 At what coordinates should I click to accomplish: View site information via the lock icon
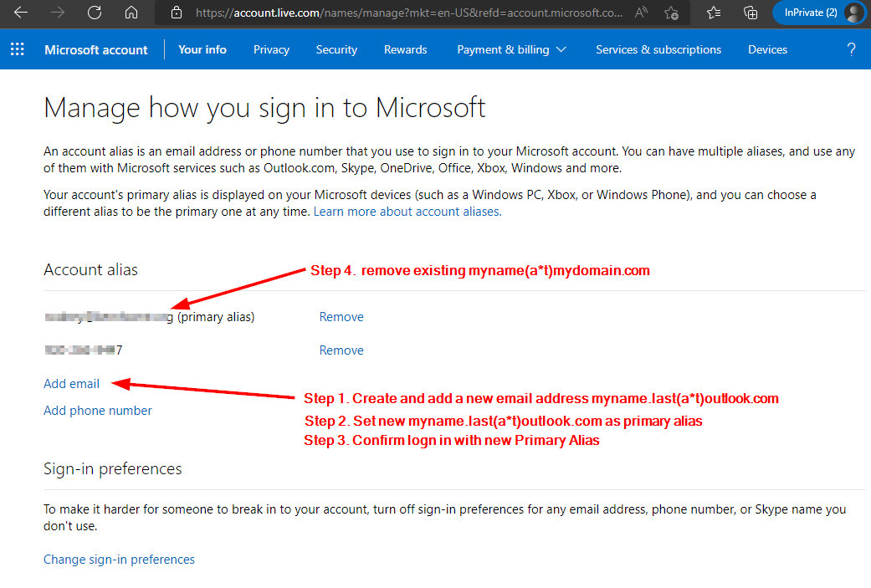pyautogui.click(x=176, y=13)
